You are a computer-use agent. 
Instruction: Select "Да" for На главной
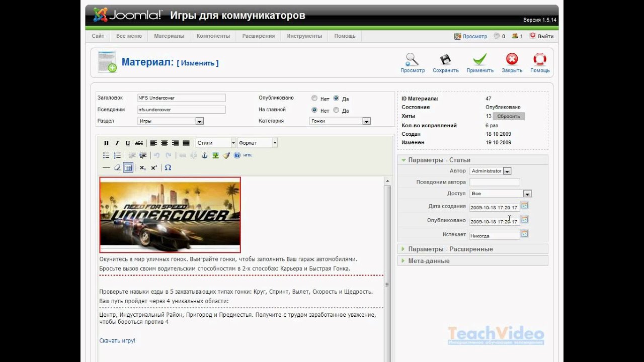(x=336, y=110)
